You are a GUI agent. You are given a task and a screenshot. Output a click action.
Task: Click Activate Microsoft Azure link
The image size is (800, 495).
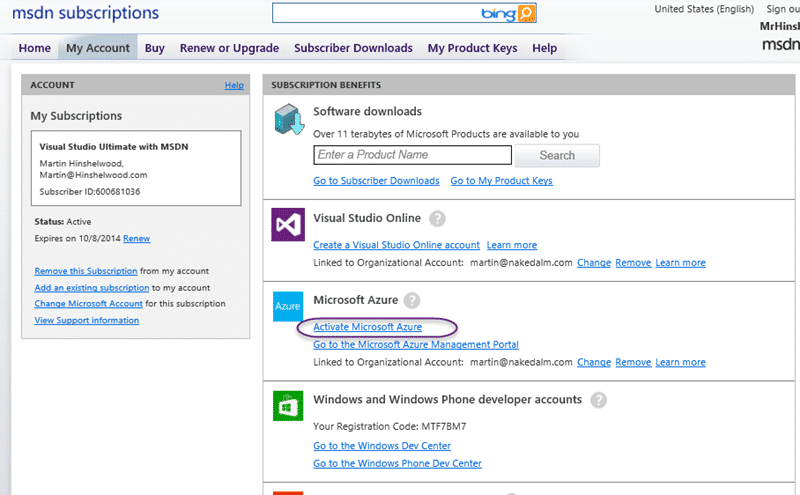pos(367,327)
